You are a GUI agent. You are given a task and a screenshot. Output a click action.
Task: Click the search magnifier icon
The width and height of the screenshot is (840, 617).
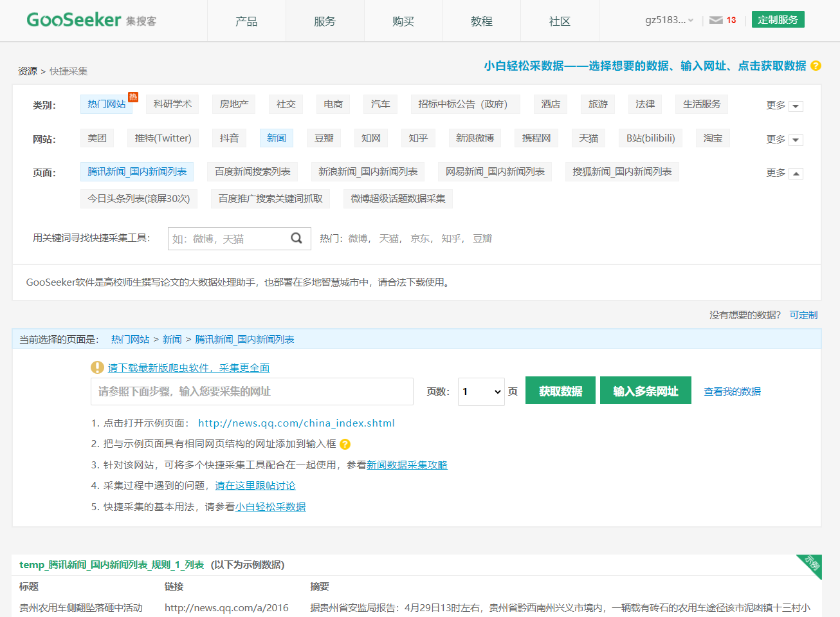[x=297, y=238]
